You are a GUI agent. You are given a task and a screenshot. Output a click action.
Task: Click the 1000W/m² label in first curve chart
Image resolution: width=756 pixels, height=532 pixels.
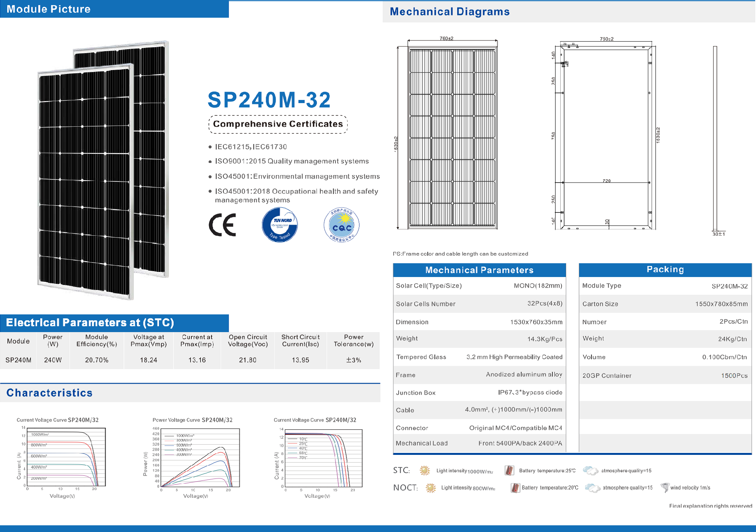(40, 434)
